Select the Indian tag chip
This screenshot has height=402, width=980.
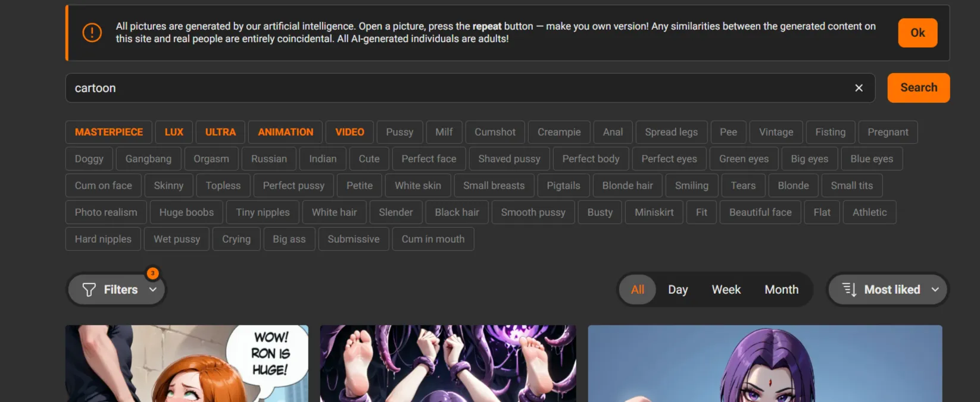pos(323,159)
